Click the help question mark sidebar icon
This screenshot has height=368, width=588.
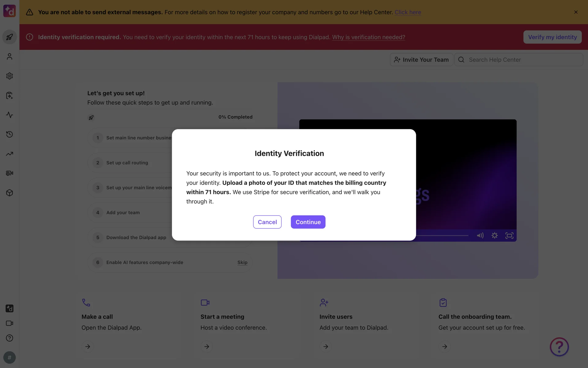click(9, 338)
